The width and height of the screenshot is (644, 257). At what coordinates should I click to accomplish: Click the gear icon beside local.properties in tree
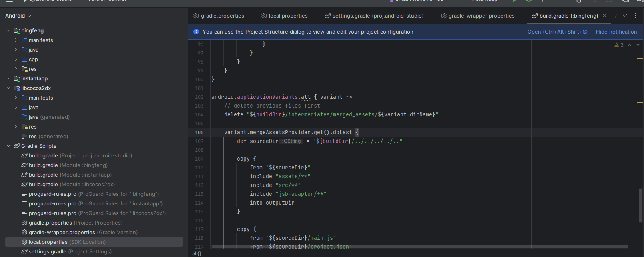tap(24, 242)
